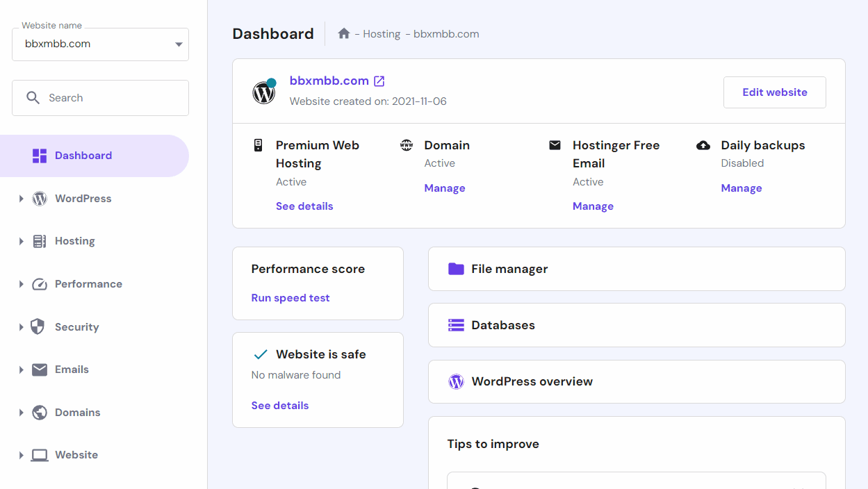The height and width of the screenshot is (489, 868).
Task: Click Hosting in the breadcrumb
Action: pos(382,34)
